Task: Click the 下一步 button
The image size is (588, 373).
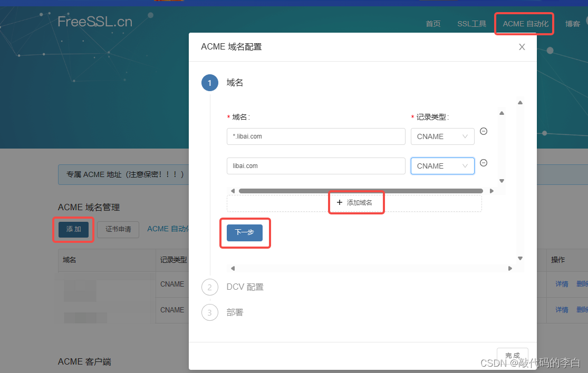Action: pyautogui.click(x=245, y=232)
